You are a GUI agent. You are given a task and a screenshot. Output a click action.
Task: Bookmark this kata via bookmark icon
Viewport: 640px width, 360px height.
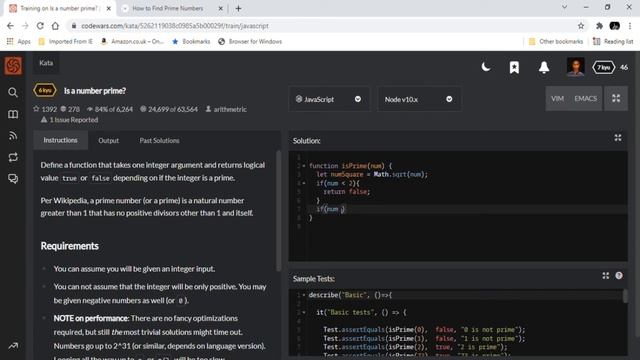[x=514, y=67]
